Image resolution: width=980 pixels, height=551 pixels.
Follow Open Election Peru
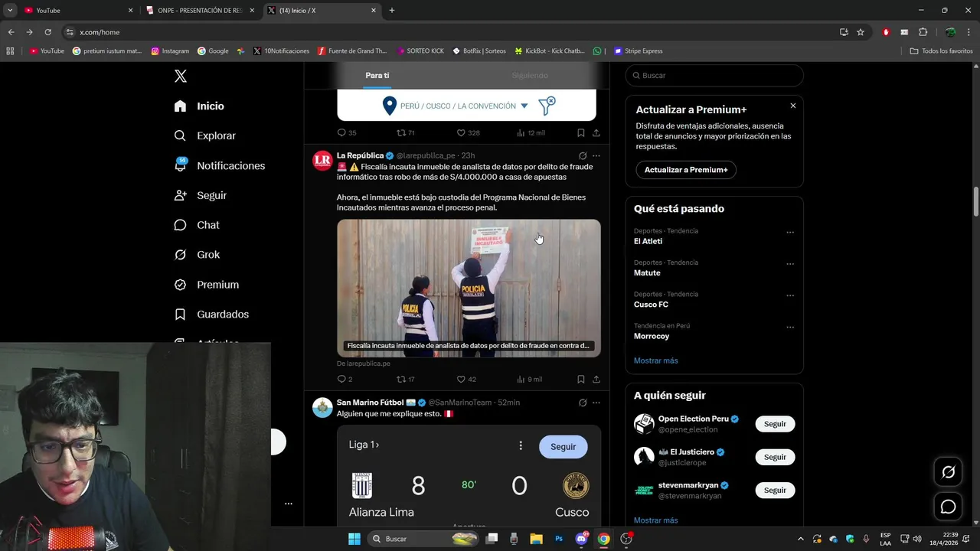coord(775,424)
